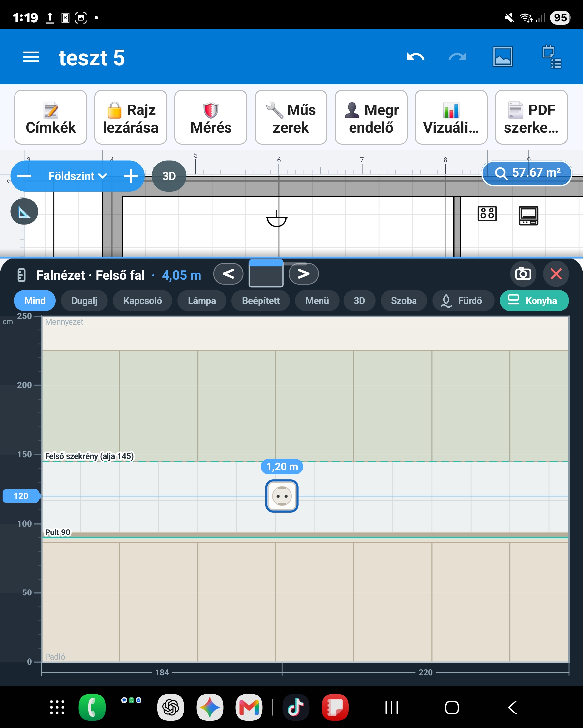This screenshot has height=728, width=583.
Task: Switch to 3D view from floor plan
Action: point(169,176)
